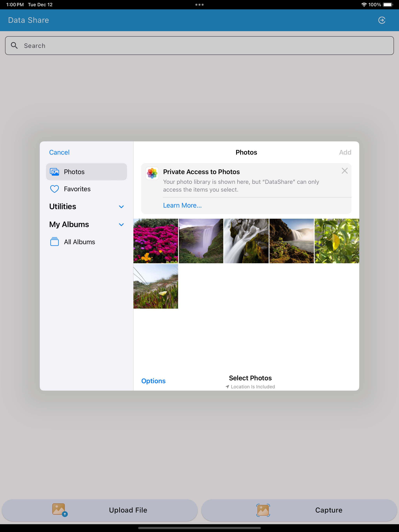The width and height of the screenshot is (399, 532).
Task: Click the Utilities section heading
Action: [x=63, y=207]
